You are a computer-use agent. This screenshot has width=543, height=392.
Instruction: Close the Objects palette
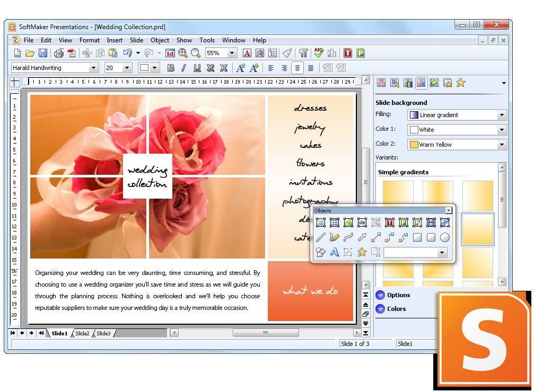[x=449, y=210]
